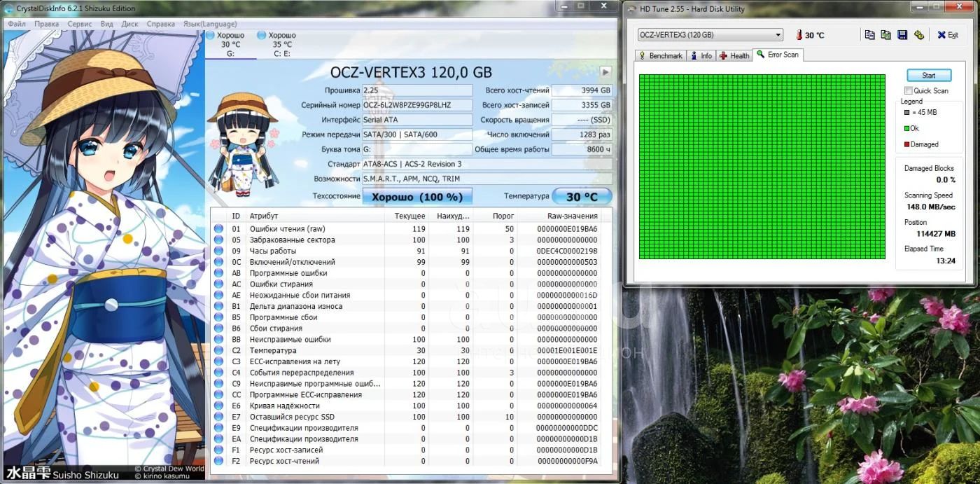
Task: Click total host writes value 3355 GB
Action: tap(582, 105)
